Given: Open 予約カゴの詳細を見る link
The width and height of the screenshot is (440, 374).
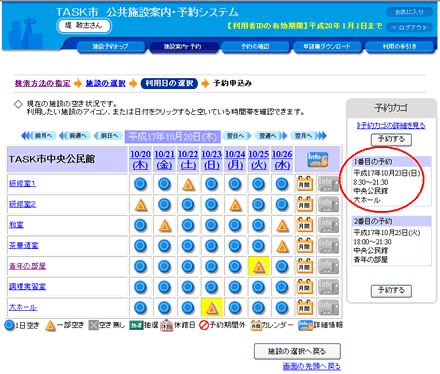Looking at the screenshot, I should (391, 125).
